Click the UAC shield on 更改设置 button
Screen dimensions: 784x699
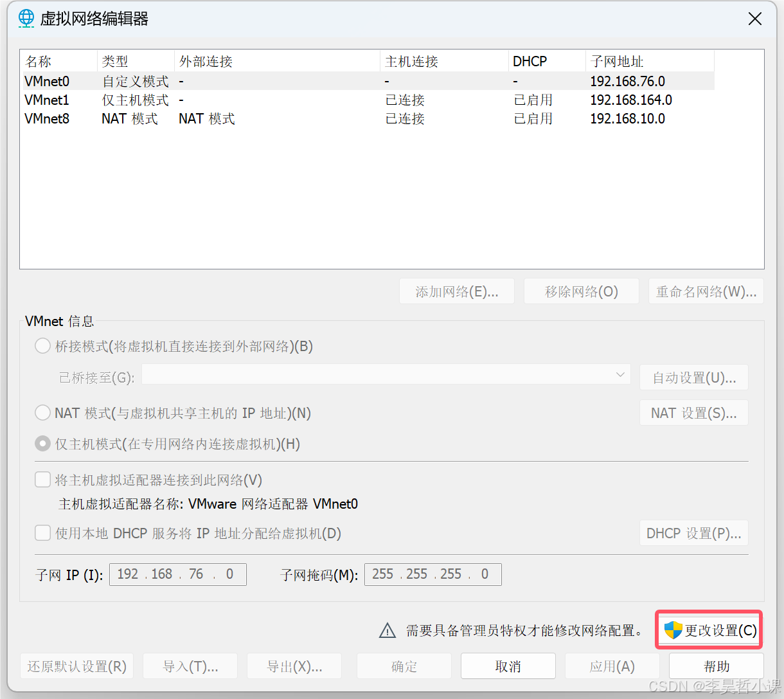672,630
